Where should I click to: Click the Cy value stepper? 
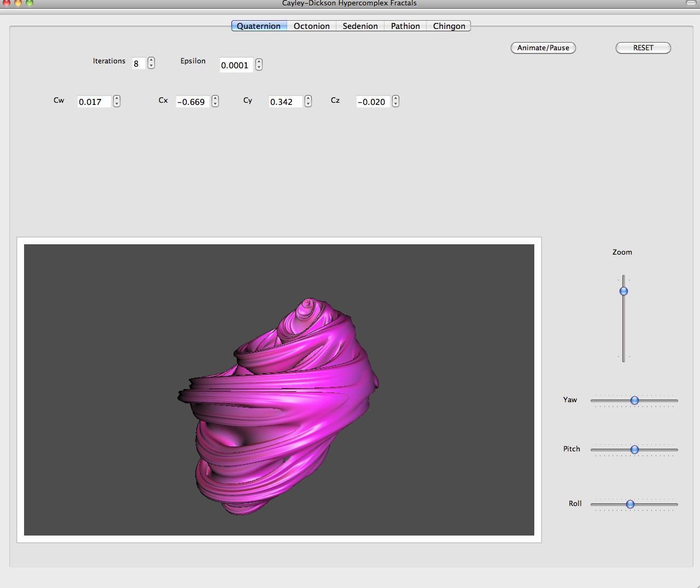click(308, 102)
